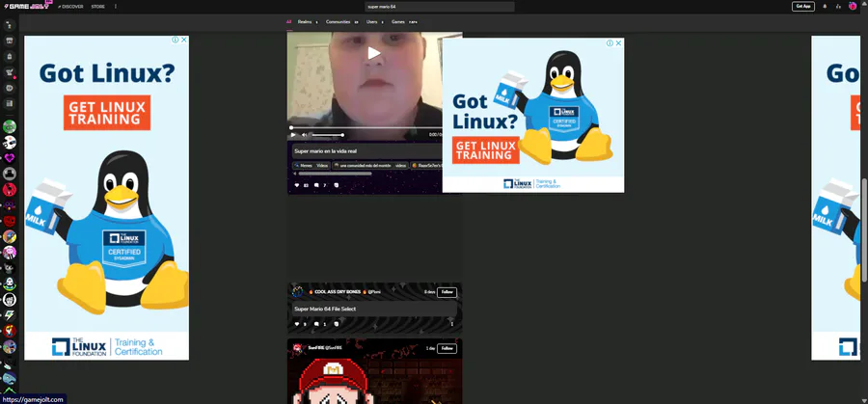Open the pixel-art Mario post image
Screen dimensions: 868x404
(x=375, y=381)
